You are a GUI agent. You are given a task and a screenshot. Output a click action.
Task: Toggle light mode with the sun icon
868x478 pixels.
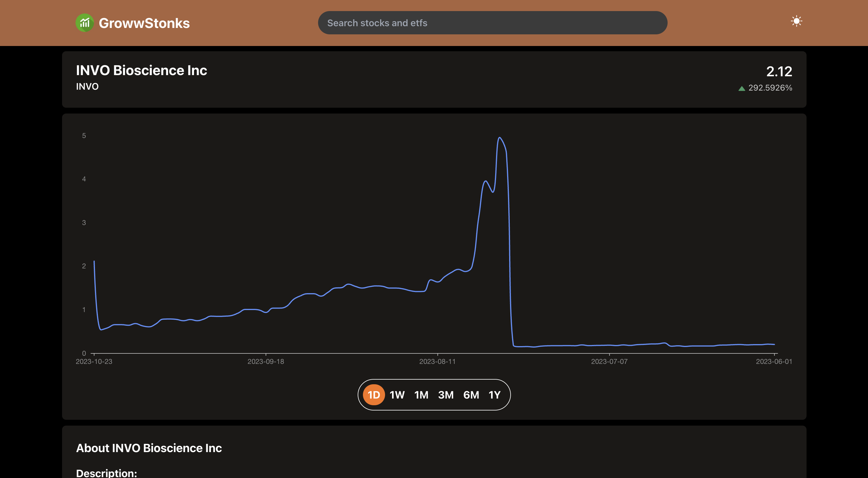pyautogui.click(x=796, y=22)
